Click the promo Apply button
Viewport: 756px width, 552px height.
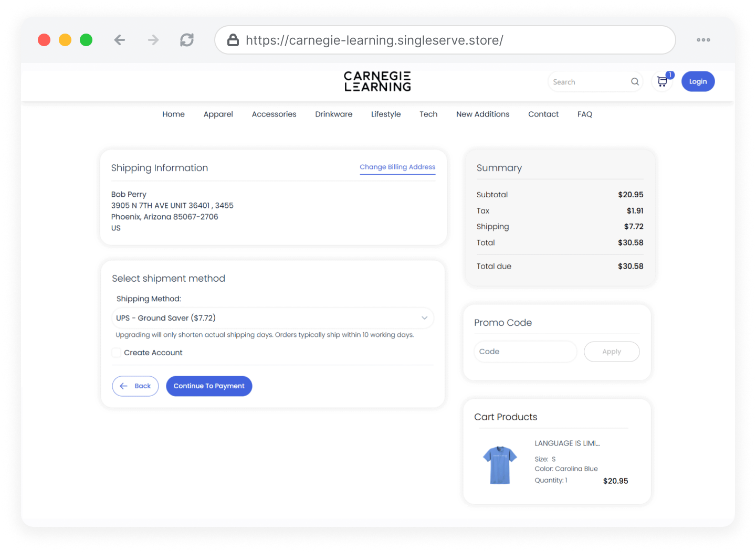point(612,352)
